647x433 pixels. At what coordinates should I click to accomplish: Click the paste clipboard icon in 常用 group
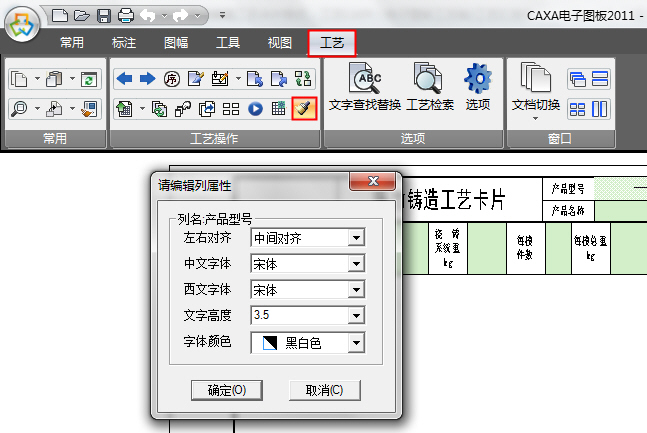coord(54,78)
